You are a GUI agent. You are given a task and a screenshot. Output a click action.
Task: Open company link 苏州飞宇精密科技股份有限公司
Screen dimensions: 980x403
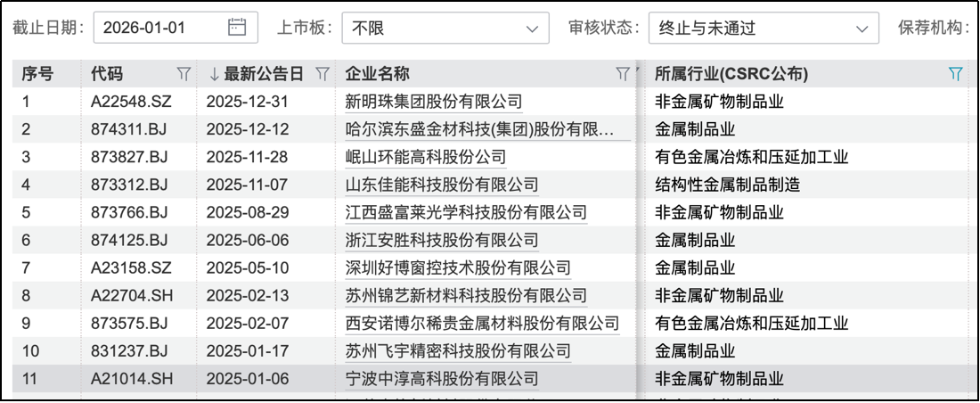(x=457, y=351)
